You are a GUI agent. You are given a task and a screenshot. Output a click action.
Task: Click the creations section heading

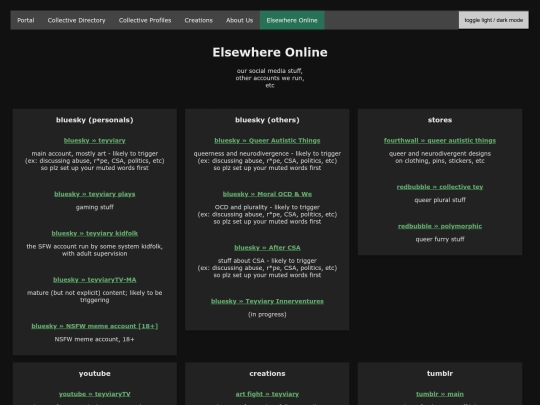(x=267, y=374)
